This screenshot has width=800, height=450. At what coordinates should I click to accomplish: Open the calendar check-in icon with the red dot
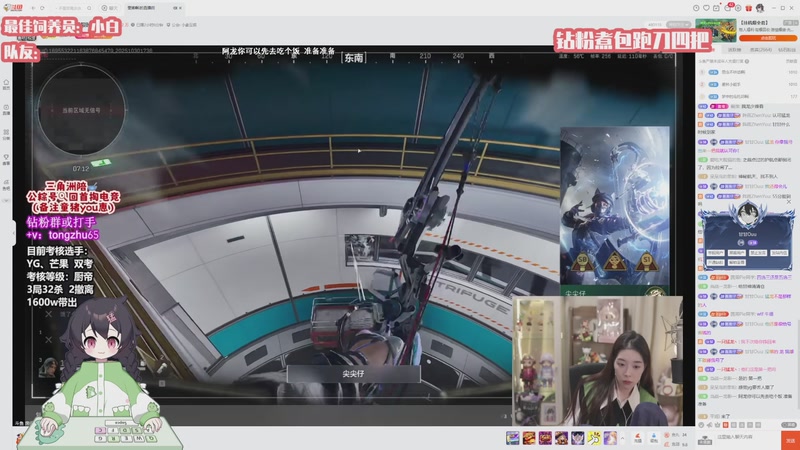coord(716,8)
